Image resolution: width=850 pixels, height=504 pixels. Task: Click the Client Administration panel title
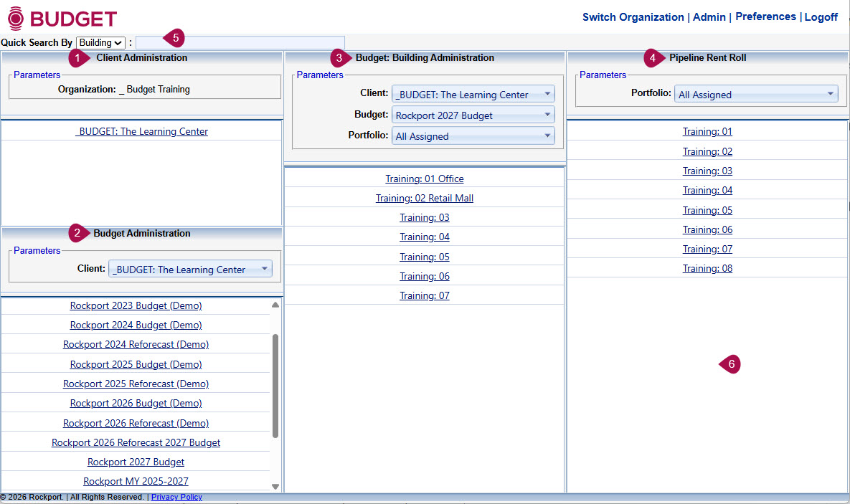coord(141,57)
